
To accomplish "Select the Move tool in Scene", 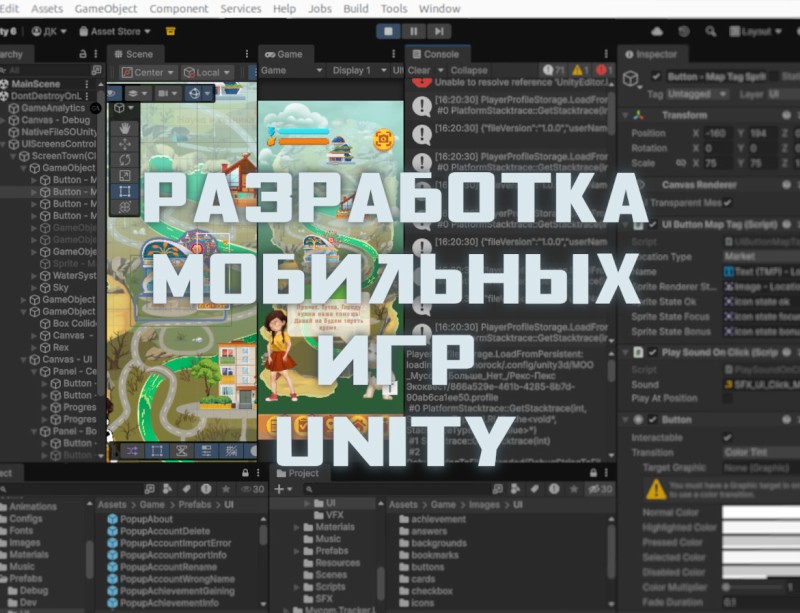I will coord(124,144).
